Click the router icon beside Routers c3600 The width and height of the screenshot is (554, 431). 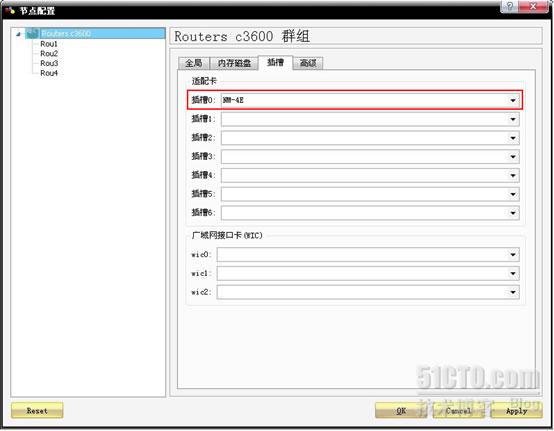point(32,34)
